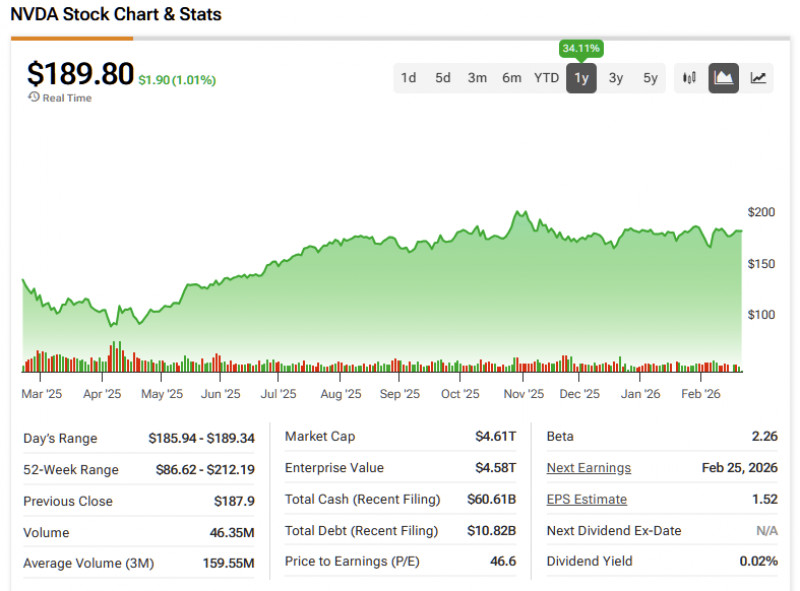
Task: Click the Feb 25, 2026 earnings date
Action: (738, 468)
